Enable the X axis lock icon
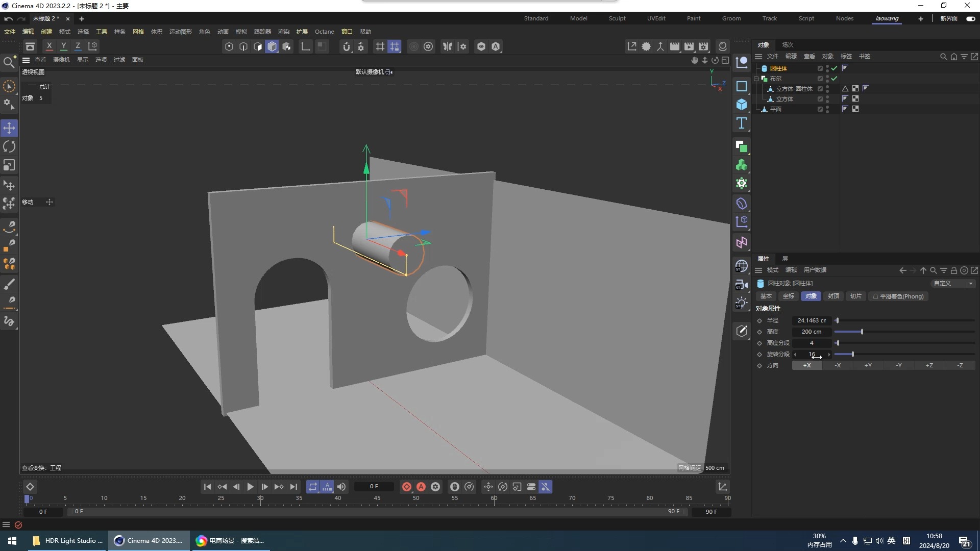 point(49,46)
